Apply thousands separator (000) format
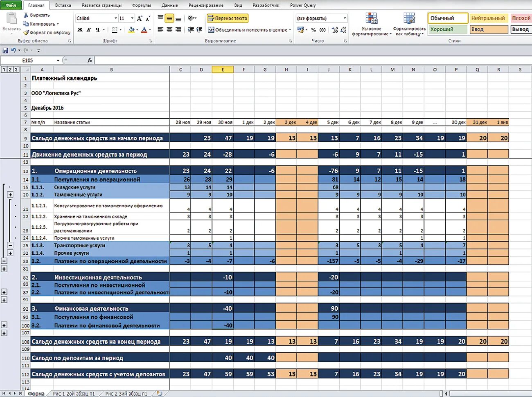Screen dimensions: 532x397 tap(322, 30)
